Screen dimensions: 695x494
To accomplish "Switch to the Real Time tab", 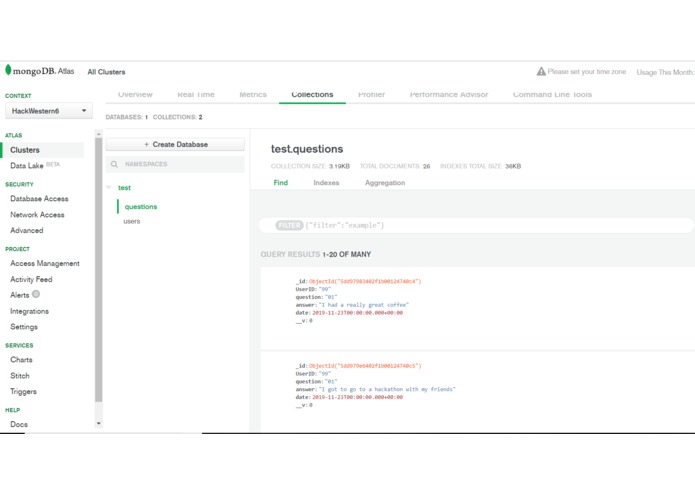I will (196, 94).
